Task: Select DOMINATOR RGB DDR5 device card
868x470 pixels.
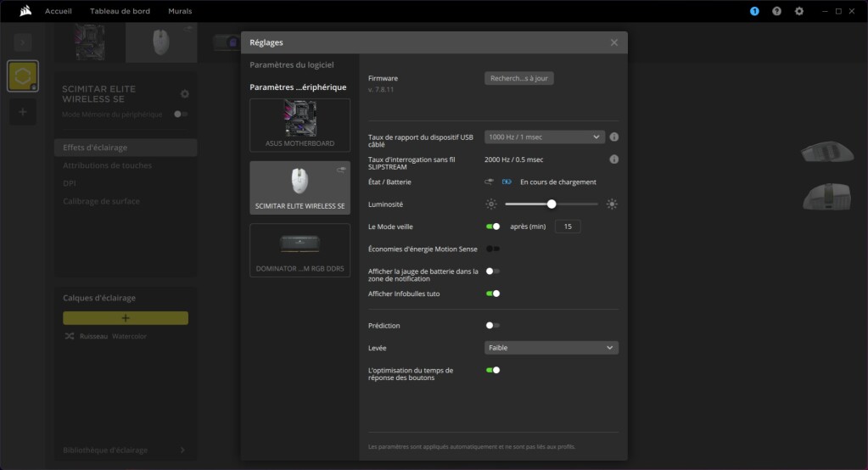Action: tap(300, 250)
